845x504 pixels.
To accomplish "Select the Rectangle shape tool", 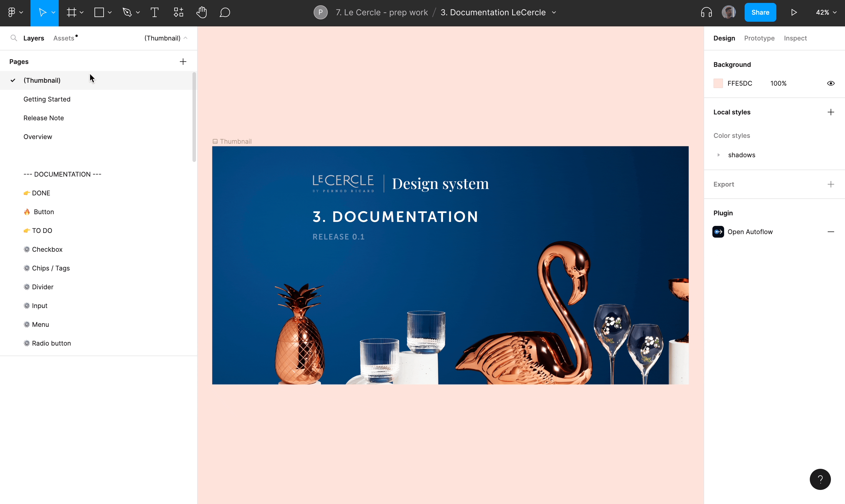I will coord(99,13).
